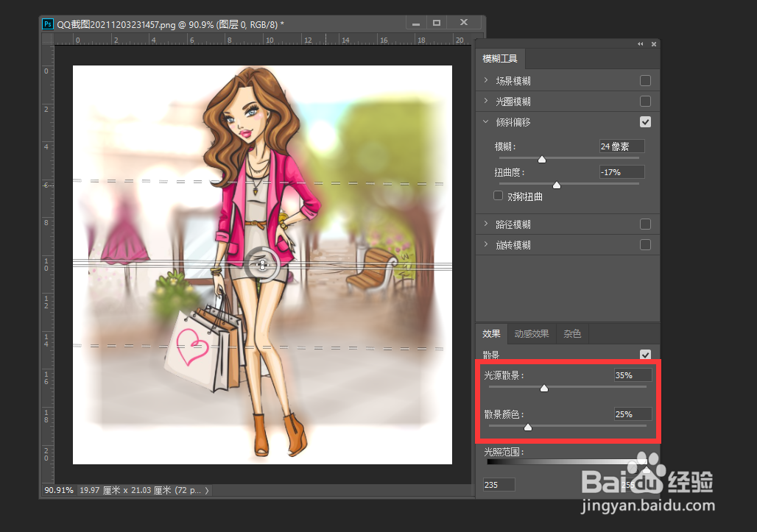This screenshot has width=757, height=532.
Task: Click the 扭曲度 value field -17%
Action: (x=622, y=172)
